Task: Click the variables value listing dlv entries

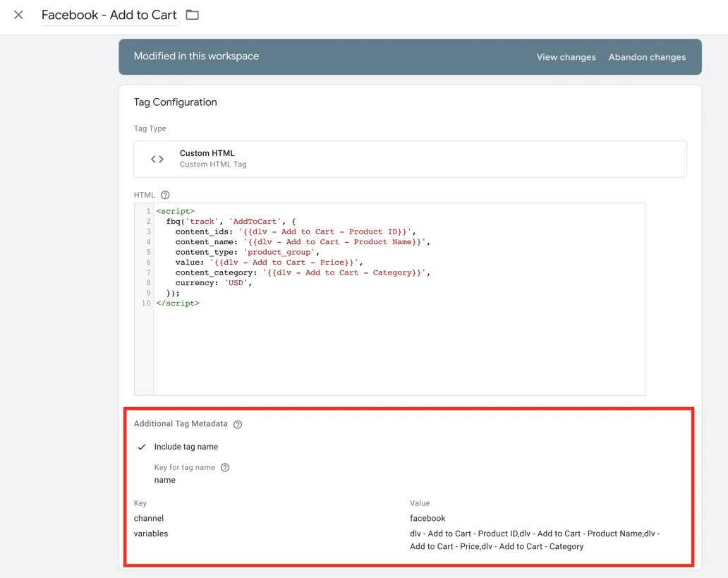Action: 535,540
